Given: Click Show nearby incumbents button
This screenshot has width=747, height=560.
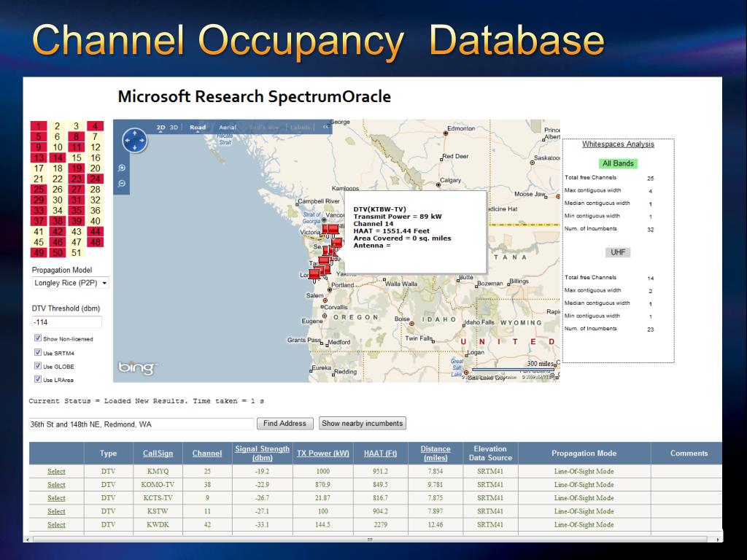Looking at the screenshot, I should click(x=363, y=424).
